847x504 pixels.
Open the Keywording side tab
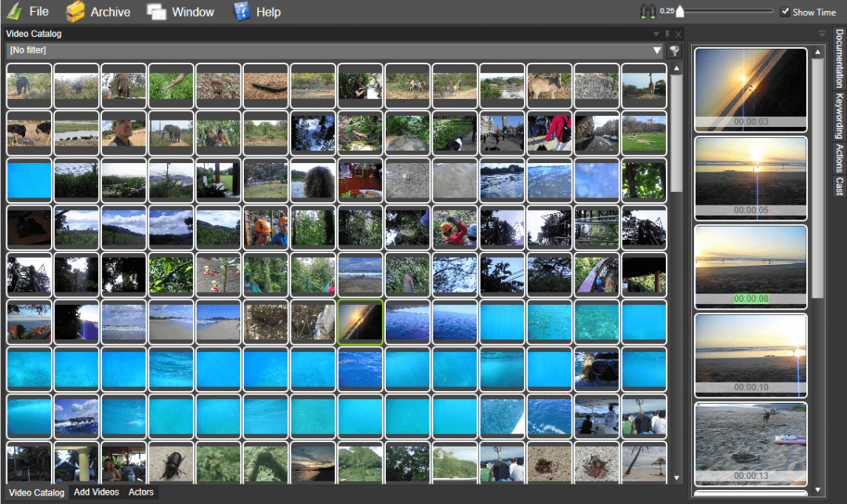(x=839, y=115)
